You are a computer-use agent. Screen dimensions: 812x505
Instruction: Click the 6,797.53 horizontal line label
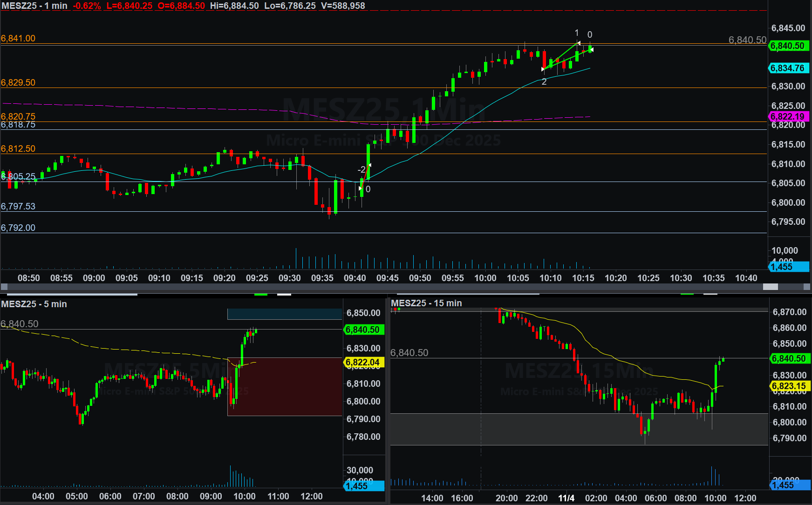coord(18,206)
